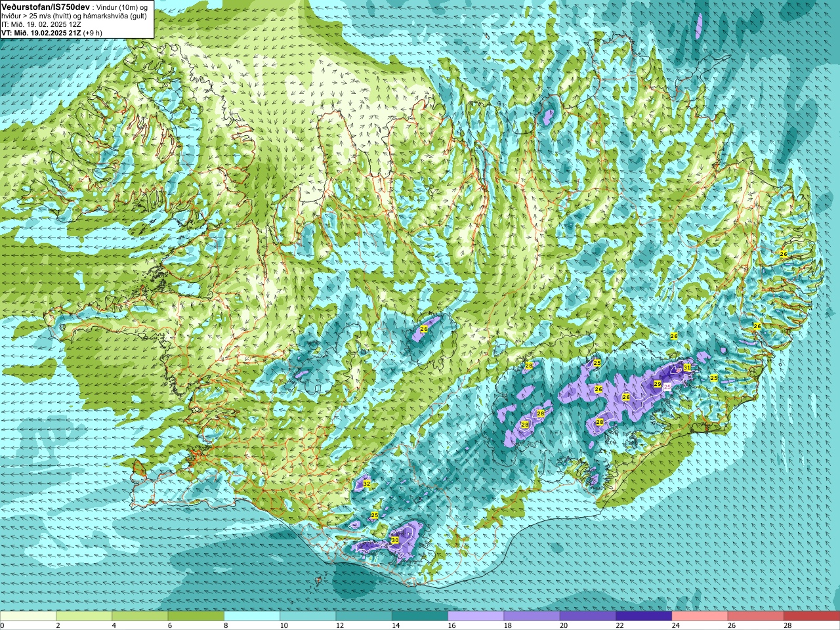Viewport: 840px width, 630px height.
Task: Select the 16–18 m/s lavender legend swatch
Action: [x=476, y=616]
